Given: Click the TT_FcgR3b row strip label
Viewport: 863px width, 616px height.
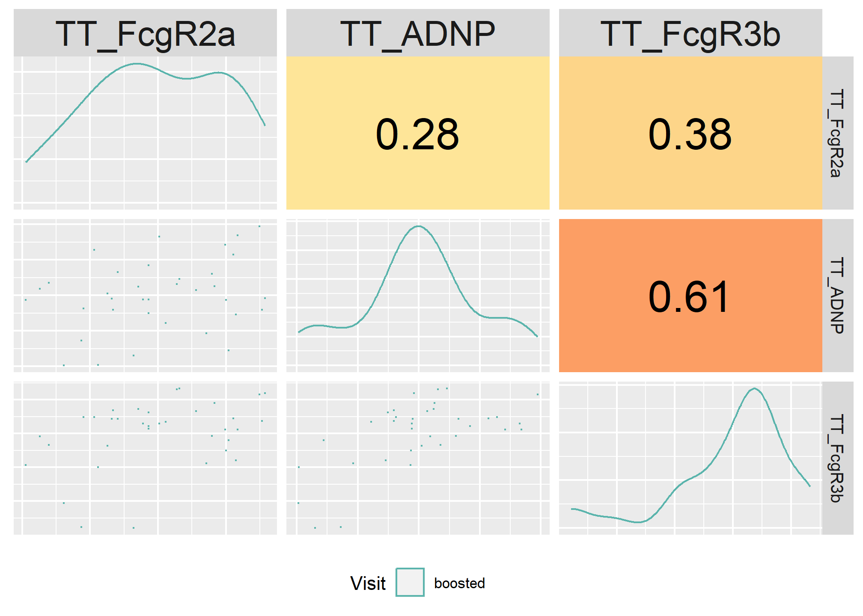Looking at the screenshot, I should [838, 458].
